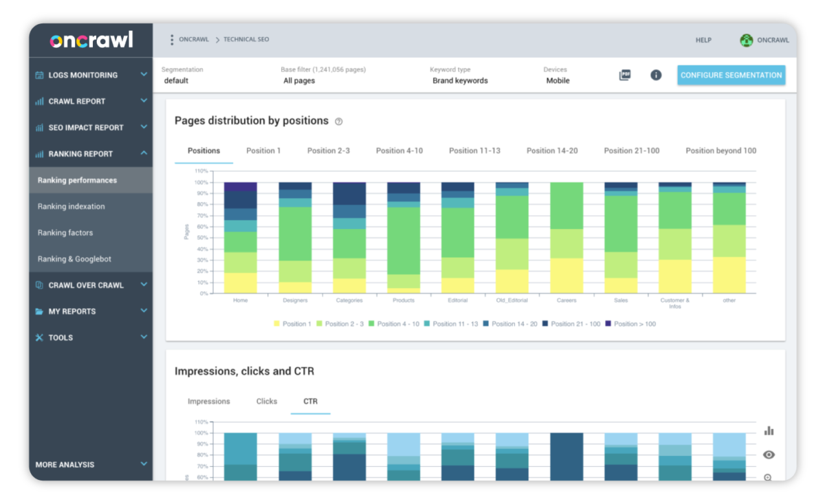825x504 pixels.
Task: Click the TECHNICAL SEO breadcrumb
Action: click(x=246, y=40)
